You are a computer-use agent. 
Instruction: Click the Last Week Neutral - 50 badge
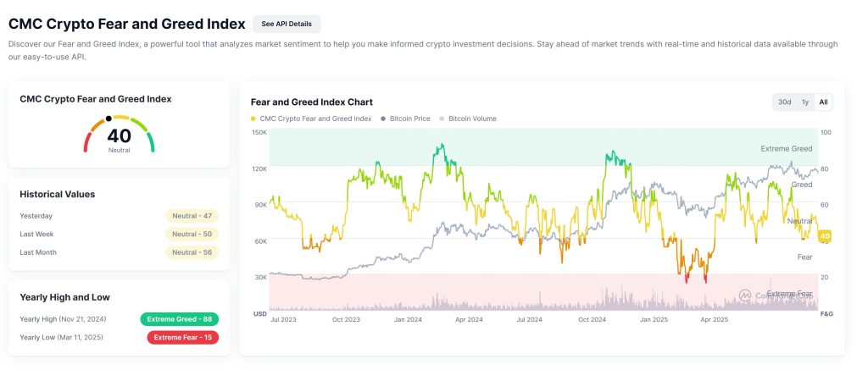[192, 234]
